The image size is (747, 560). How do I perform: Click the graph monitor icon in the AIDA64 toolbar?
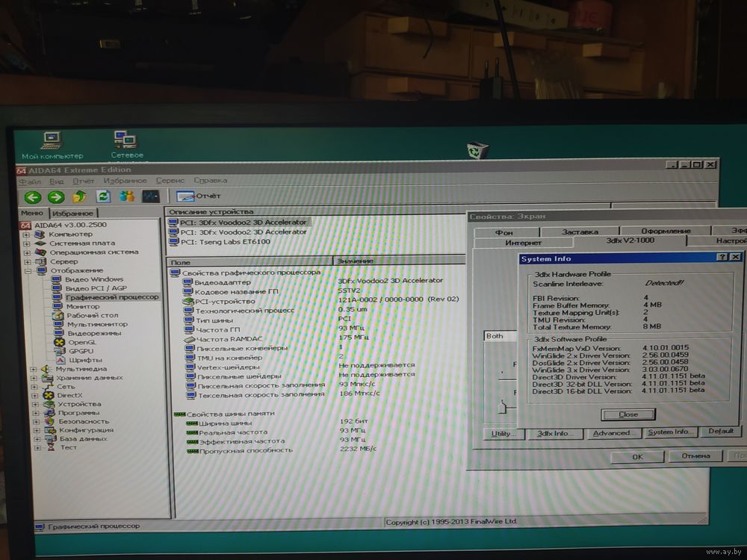[x=151, y=196]
